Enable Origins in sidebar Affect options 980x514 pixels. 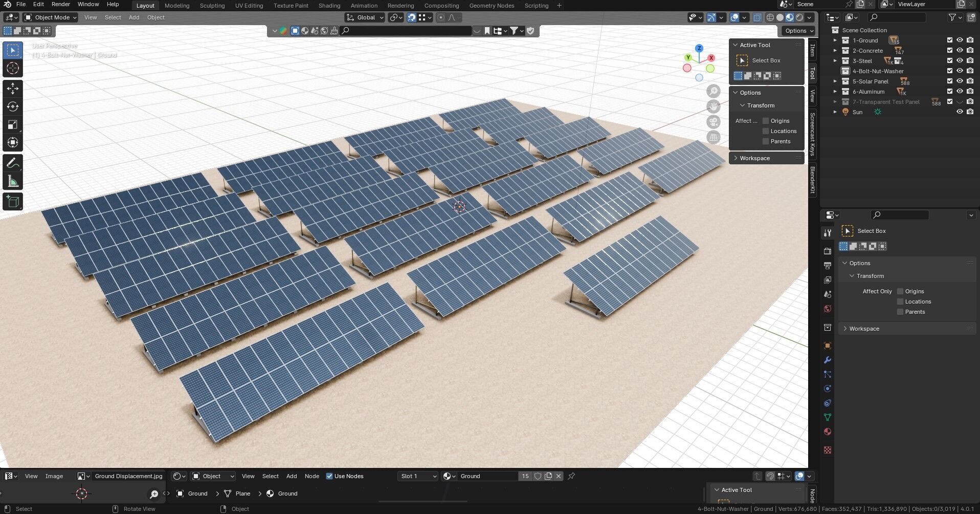click(766, 121)
